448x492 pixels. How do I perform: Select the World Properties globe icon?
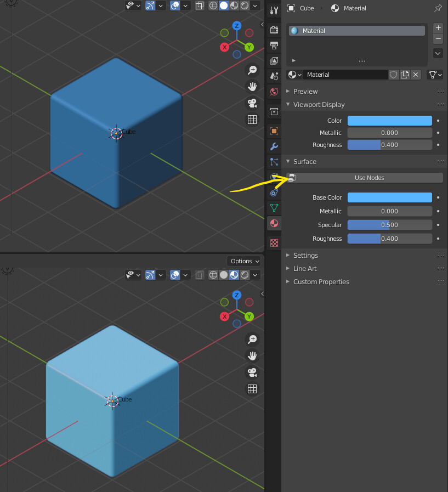pos(274,92)
